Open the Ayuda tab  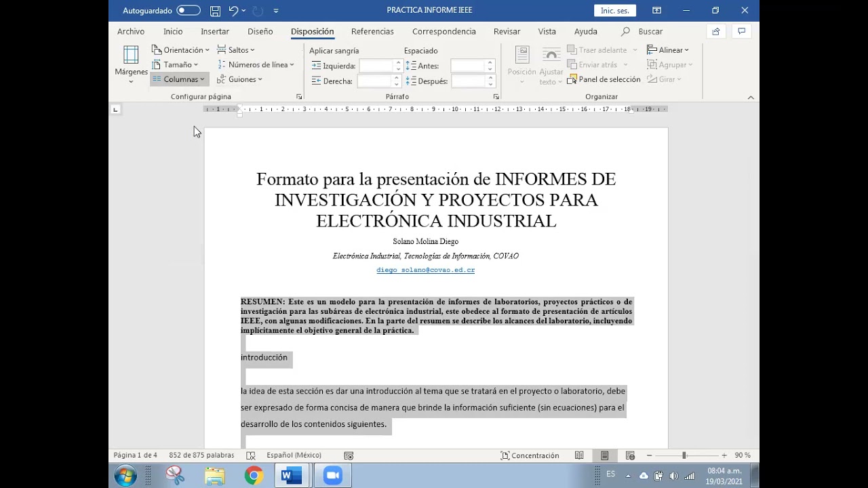(586, 31)
